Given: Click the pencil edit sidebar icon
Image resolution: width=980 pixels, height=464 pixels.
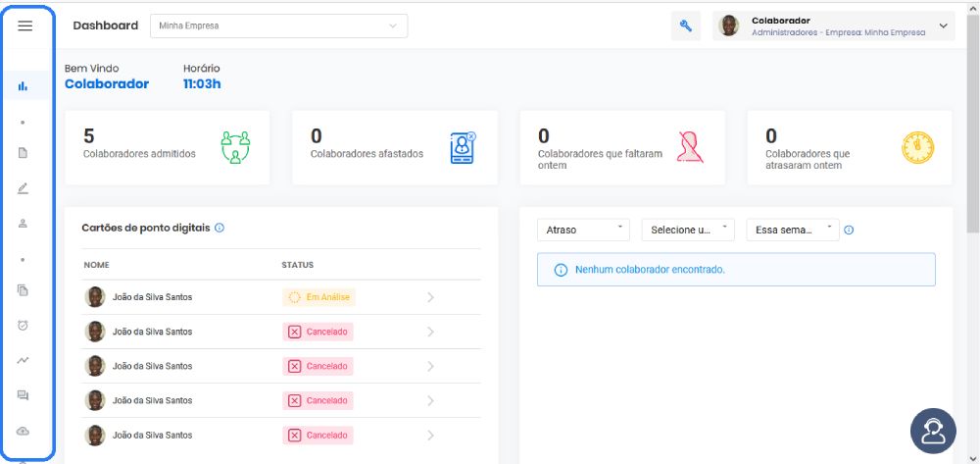Looking at the screenshot, I should (24, 188).
